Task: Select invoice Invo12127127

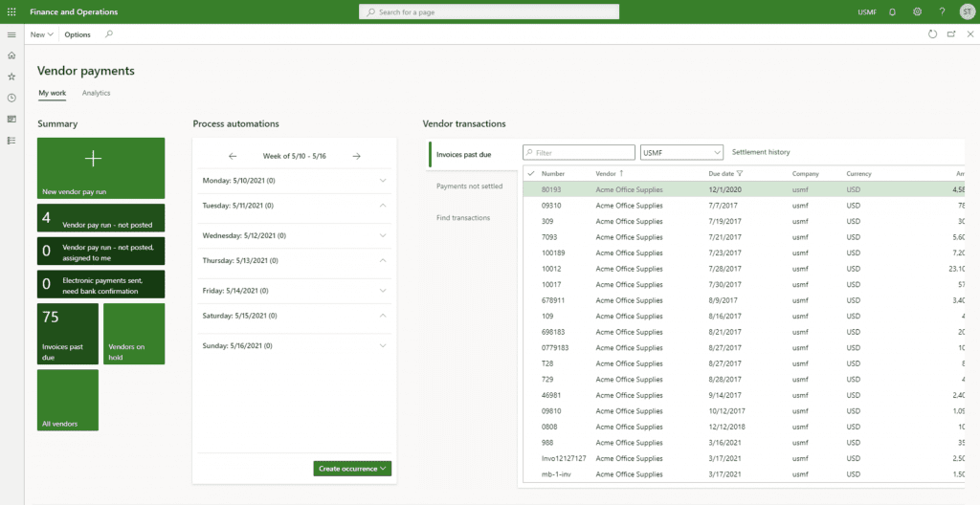Action: tap(564, 458)
